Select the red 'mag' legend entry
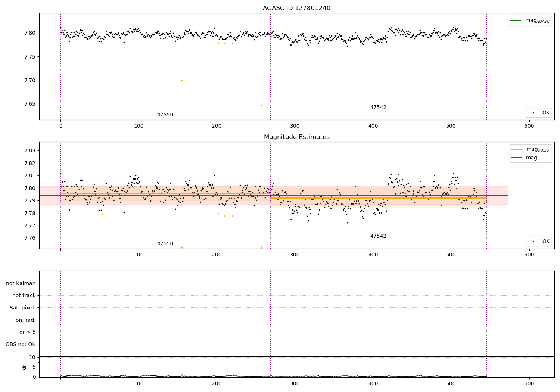This screenshot has width=560, height=392. pyautogui.click(x=524, y=158)
